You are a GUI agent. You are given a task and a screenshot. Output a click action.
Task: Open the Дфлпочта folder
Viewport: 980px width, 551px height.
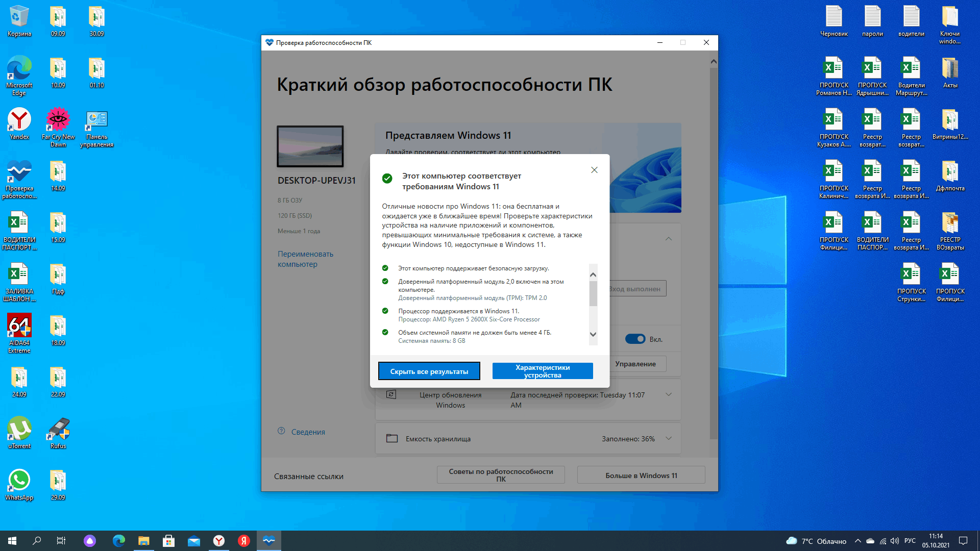point(950,176)
